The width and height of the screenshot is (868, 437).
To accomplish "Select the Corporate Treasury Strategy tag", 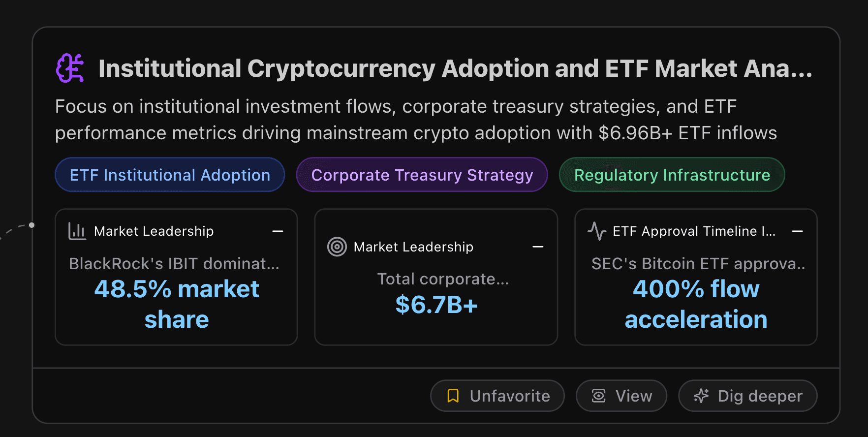I will pos(422,175).
